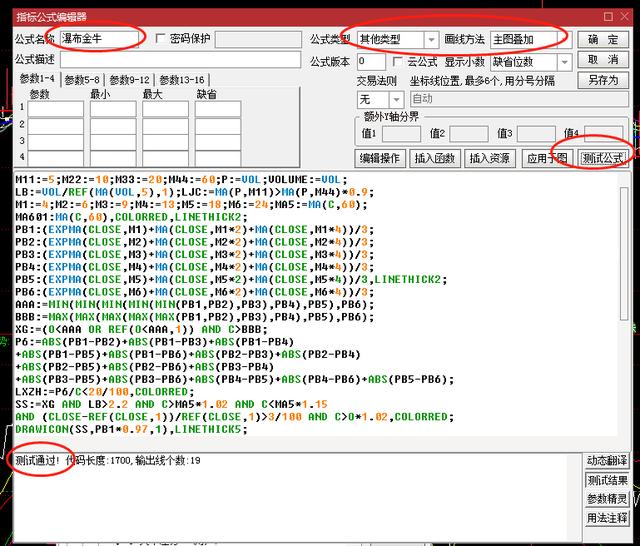Click the 值1 input field

(x=401, y=134)
